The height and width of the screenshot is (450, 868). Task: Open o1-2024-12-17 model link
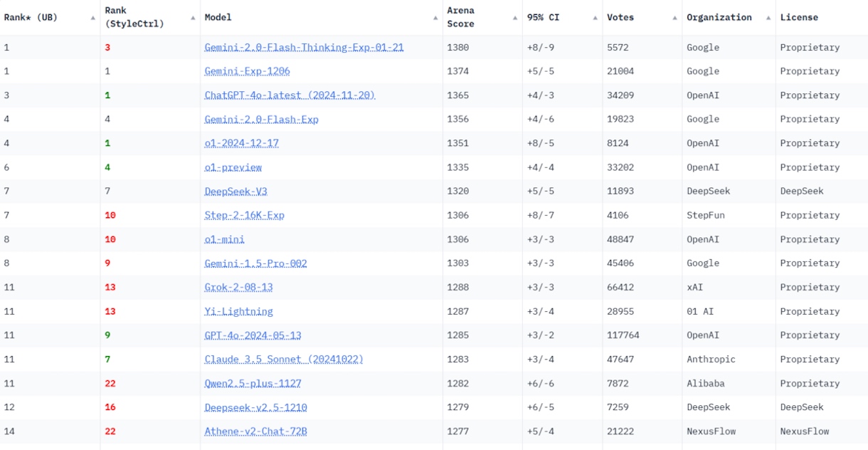tap(241, 143)
